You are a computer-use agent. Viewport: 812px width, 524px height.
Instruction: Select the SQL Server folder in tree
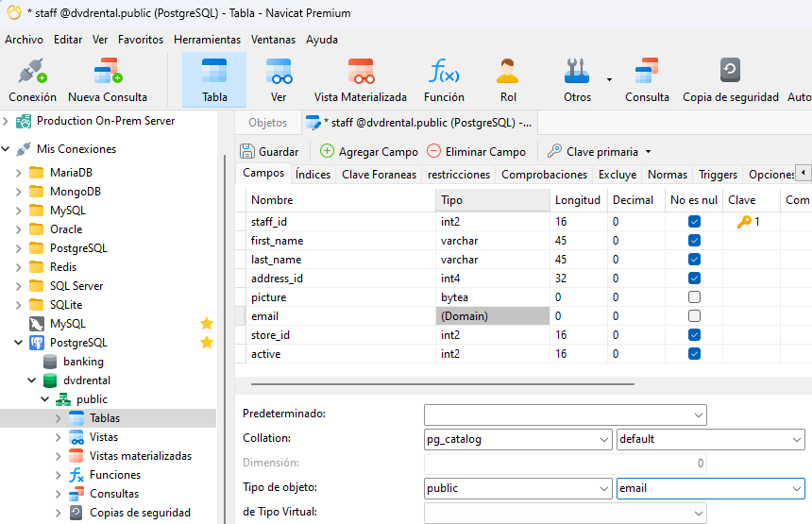(x=76, y=286)
